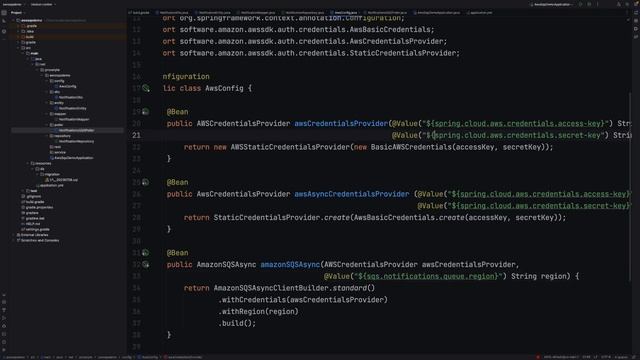Open the project name dropdown in title bar
Screen dimensions: 640x360
coord(14,4)
